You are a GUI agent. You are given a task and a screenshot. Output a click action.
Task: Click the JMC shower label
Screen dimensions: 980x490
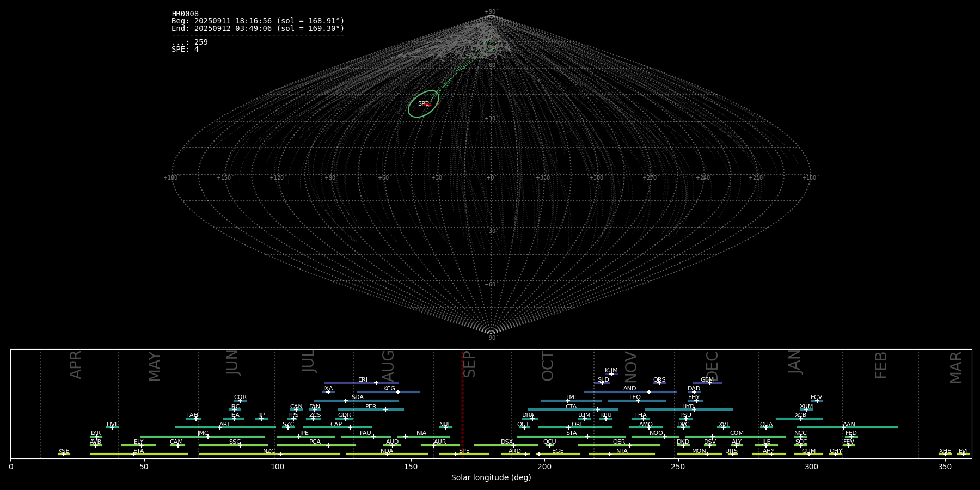click(203, 433)
